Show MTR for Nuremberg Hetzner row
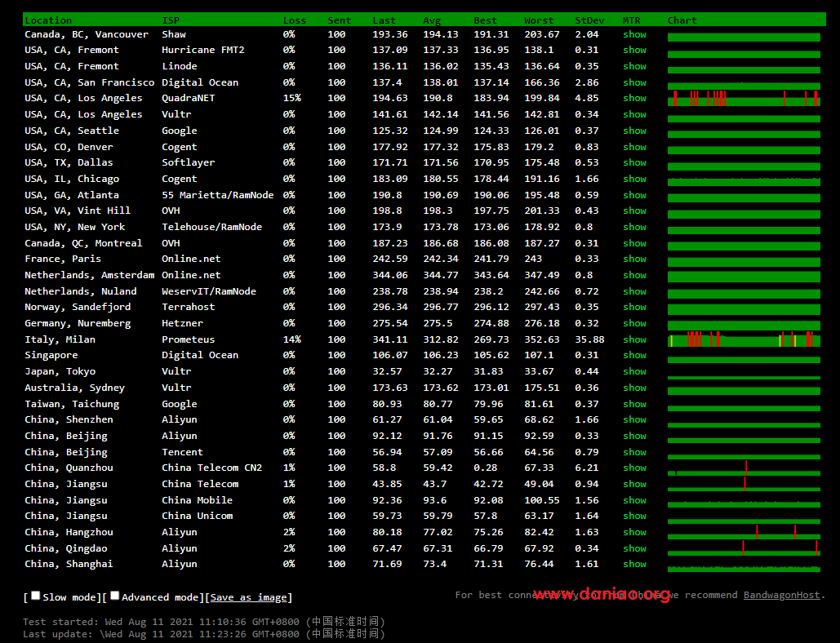 click(635, 323)
